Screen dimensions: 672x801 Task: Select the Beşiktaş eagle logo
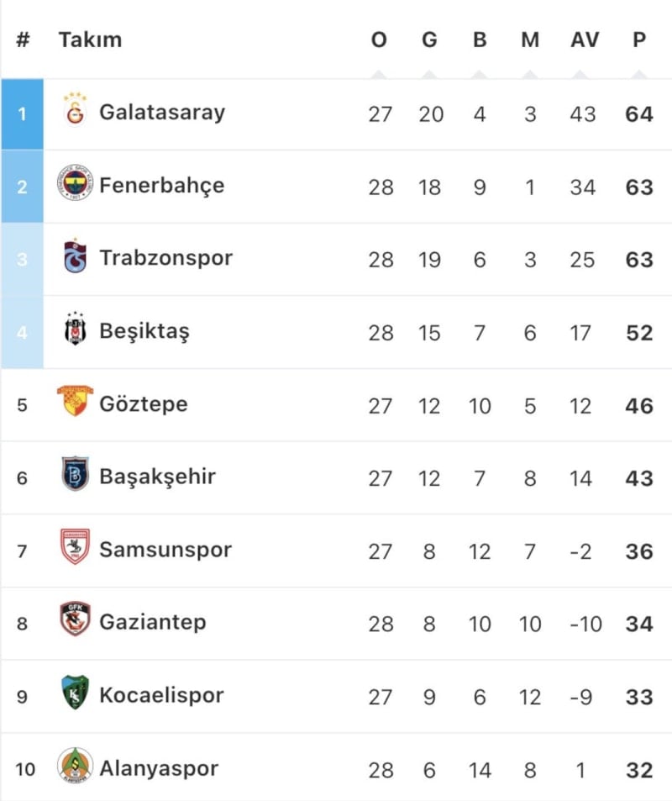pyautogui.click(x=76, y=330)
